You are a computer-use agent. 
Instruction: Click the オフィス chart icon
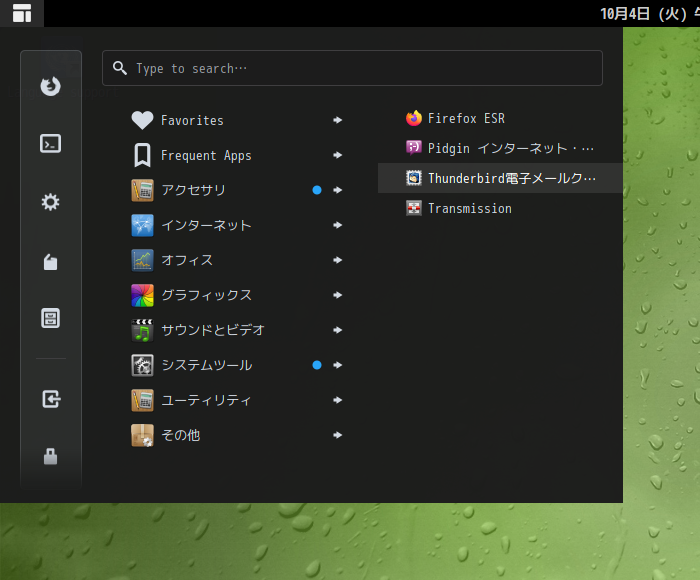coord(142,260)
